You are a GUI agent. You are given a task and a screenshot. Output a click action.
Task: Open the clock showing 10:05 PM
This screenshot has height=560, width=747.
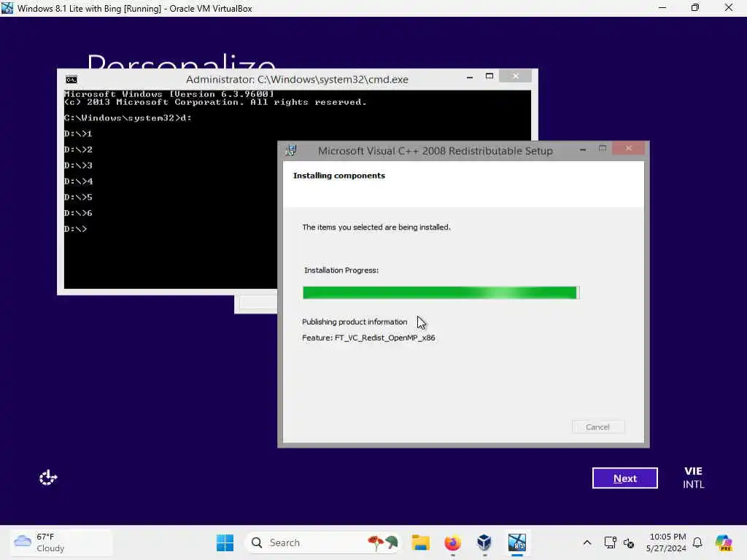[665, 542]
